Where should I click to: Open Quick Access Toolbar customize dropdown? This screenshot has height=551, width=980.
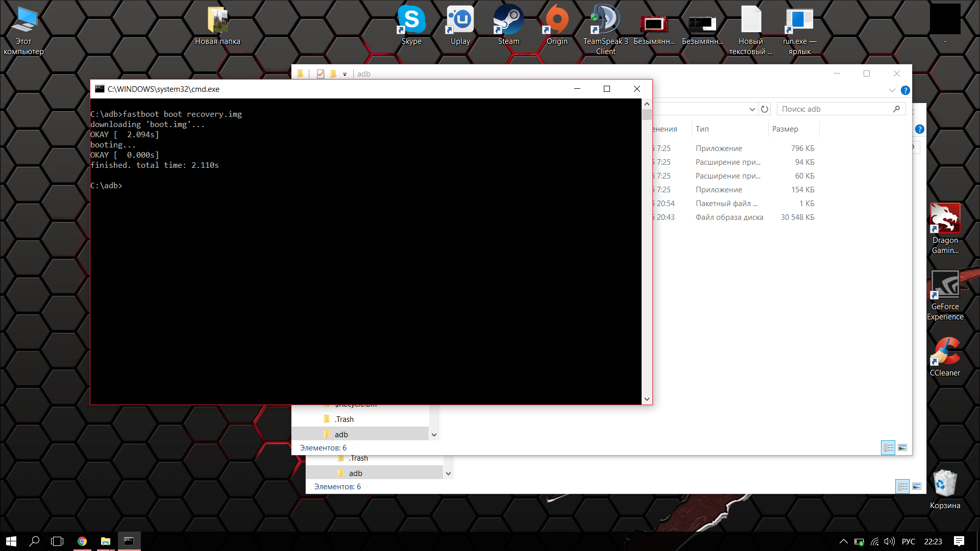point(345,74)
